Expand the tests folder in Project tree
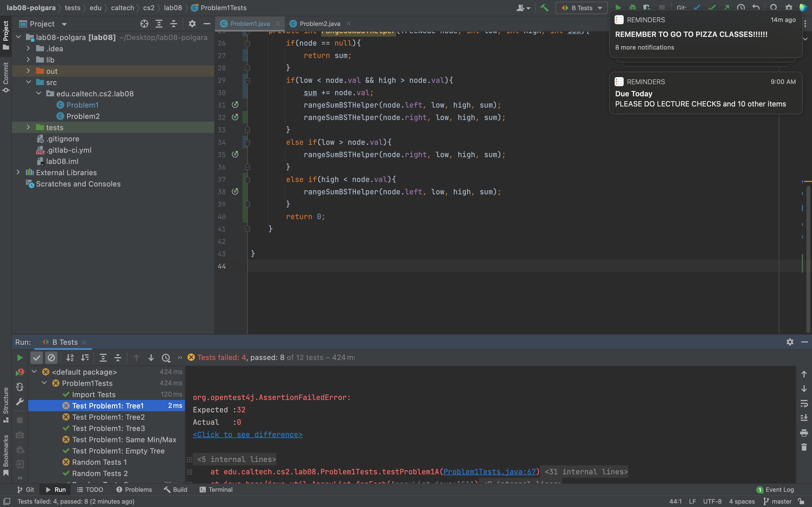Image resolution: width=812 pixels, height=507 pixels. [28, 127]
